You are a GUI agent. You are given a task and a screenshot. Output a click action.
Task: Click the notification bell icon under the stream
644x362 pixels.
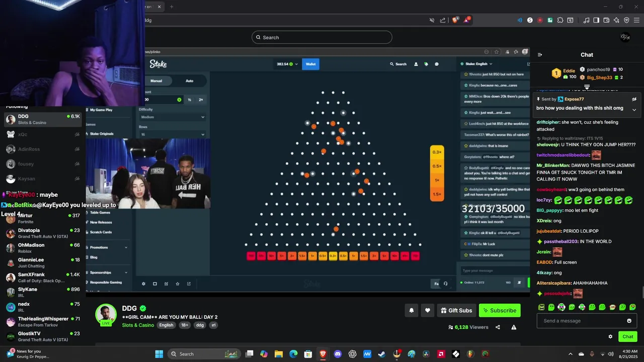point(412,311)
